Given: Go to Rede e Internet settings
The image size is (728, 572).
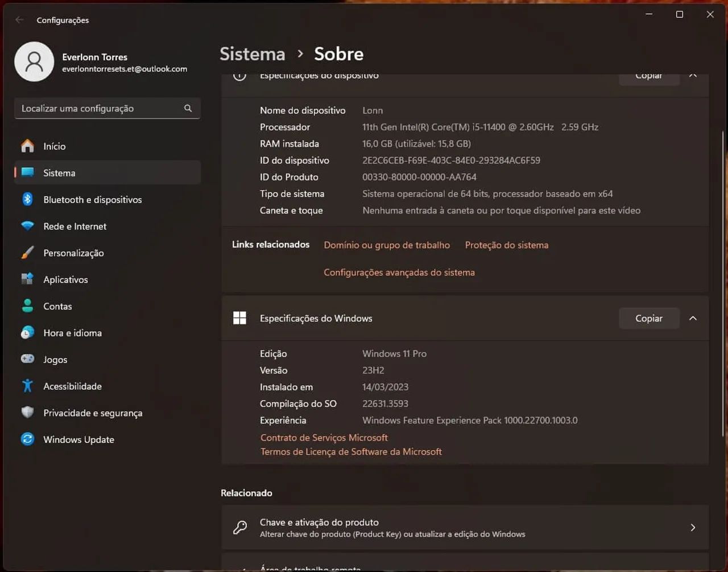Looking at the screenshot, I should tap(107, 226).
